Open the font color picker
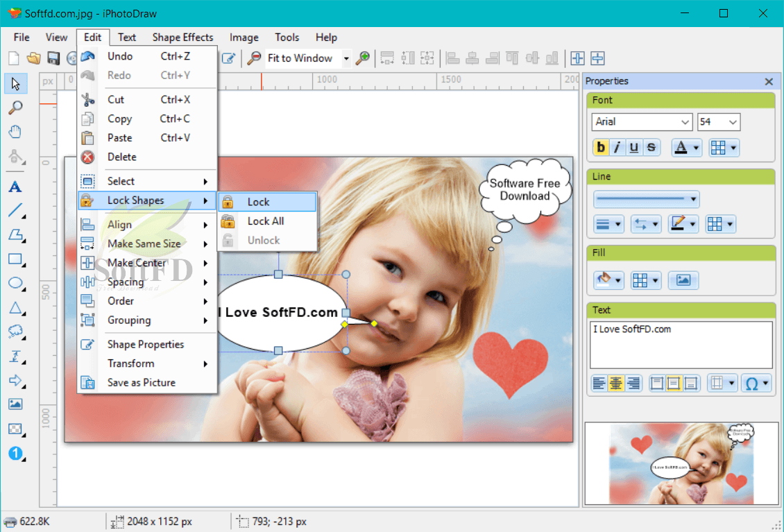The width and height of the screenshot is (784, 532). click(686, 148)
